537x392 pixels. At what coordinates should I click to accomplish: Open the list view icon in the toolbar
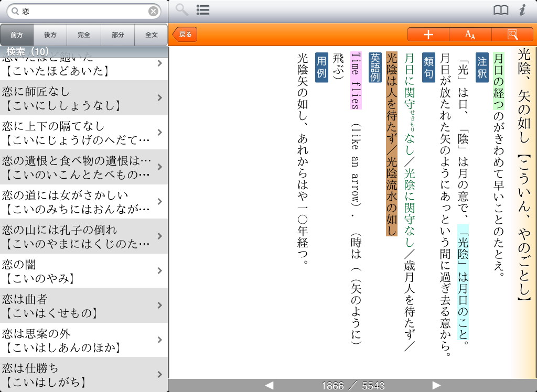[203, 9]
